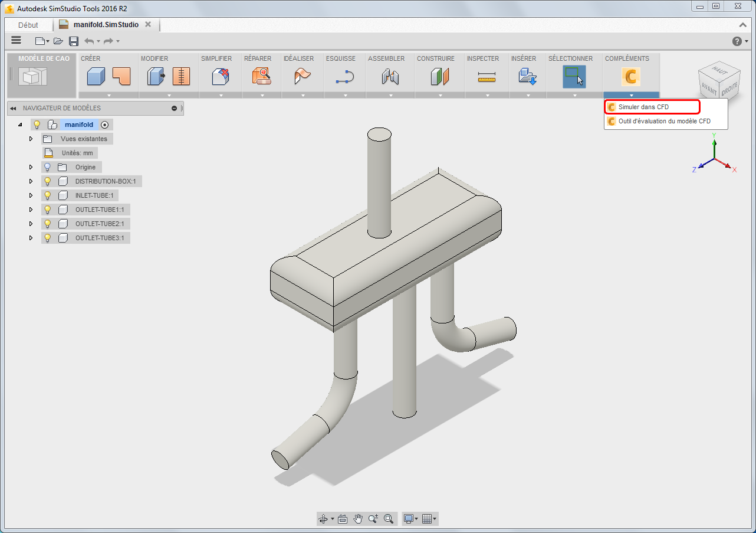Open the CRÉER panel dropdown arrow
Screen dimensions: 756x533
pyautogui.click(x=109, y=95)
